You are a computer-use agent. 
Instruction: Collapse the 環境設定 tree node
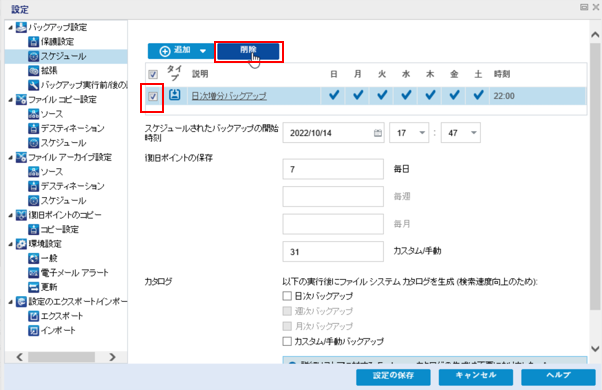click(10, 244)
